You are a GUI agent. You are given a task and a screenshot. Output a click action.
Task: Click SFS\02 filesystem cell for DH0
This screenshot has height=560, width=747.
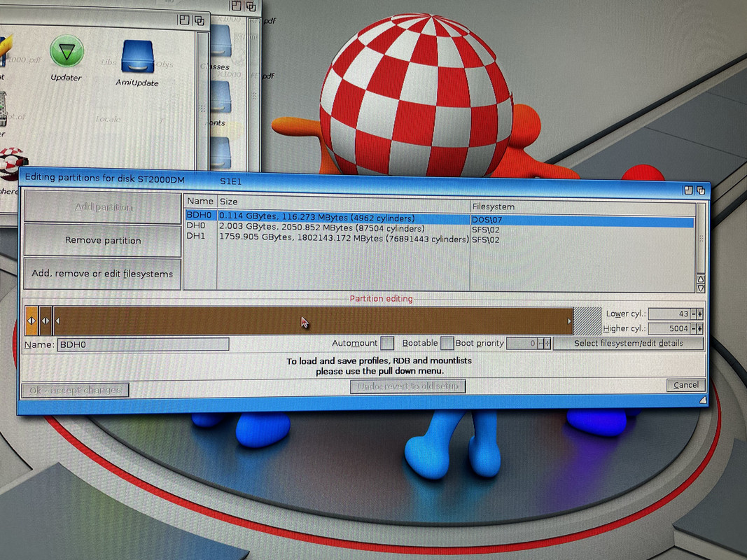[486, 230]
